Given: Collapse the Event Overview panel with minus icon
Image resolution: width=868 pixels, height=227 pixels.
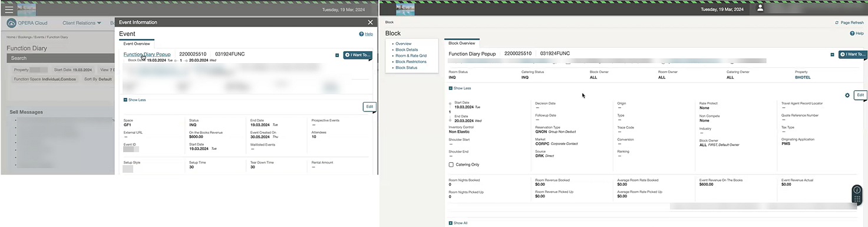Looking at the screenshot, I should tap(337, 55).
